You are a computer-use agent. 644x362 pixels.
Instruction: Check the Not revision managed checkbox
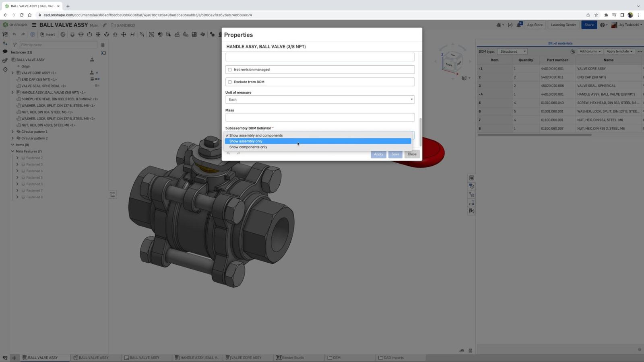coord(230,69)
